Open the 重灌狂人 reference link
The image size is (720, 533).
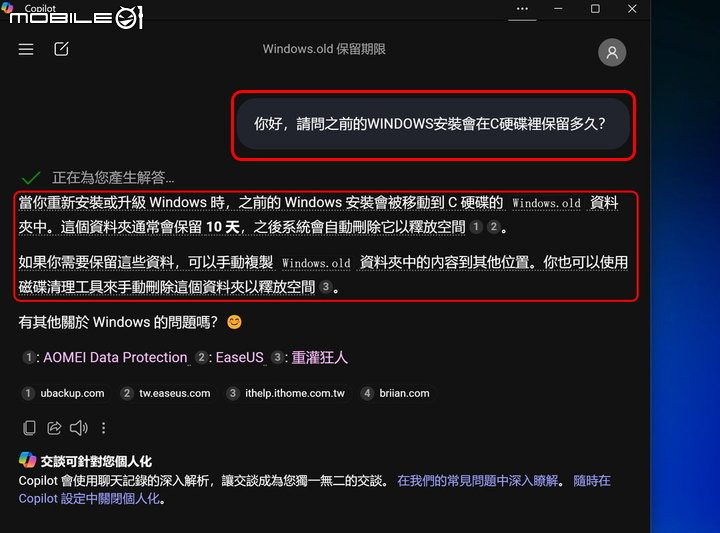pos(320,357)
